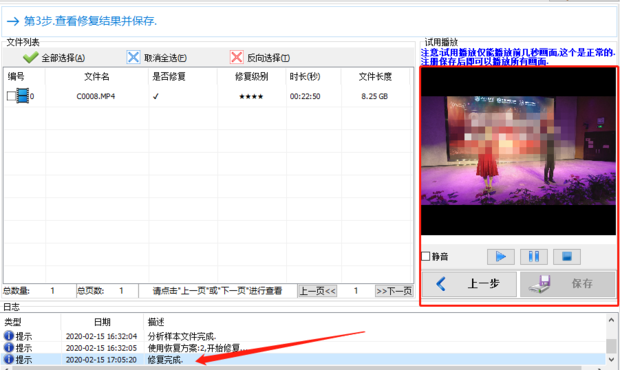Image resolution: width=620 pixels, height=370 pixels.
Task: Enable the 静音 mute checkbox
Action: point(426,257)
